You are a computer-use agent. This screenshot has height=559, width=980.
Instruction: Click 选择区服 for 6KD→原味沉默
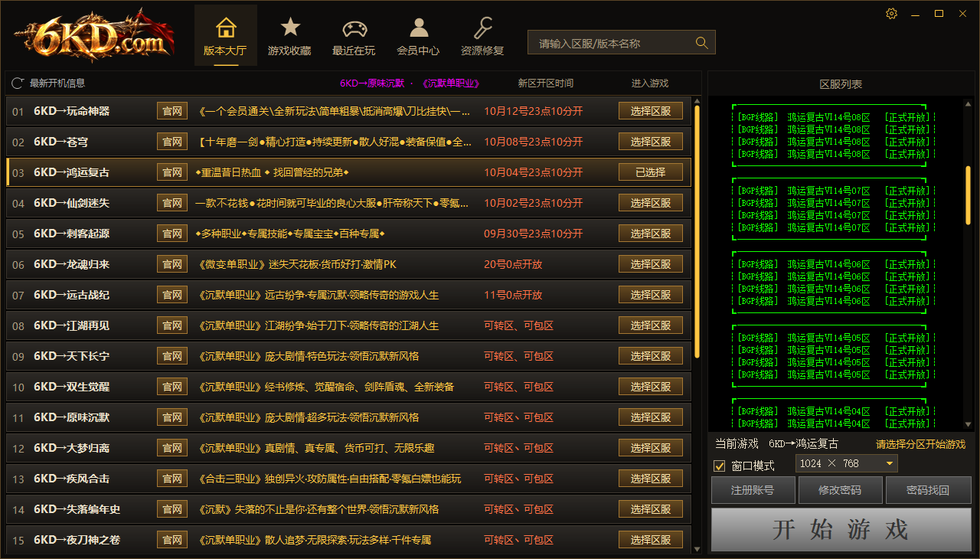(x=651, y=417)
